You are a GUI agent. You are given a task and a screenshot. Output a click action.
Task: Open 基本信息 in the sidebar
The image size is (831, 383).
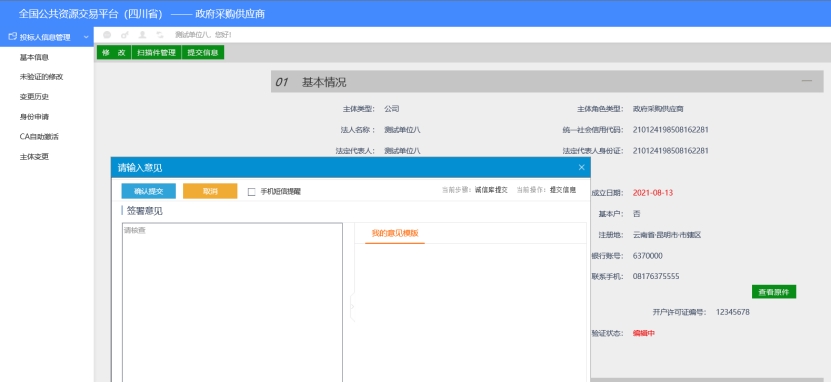tap(34, 57)
